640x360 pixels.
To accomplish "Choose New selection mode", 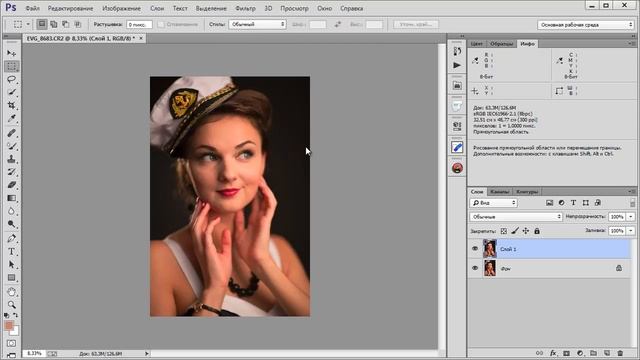I will coord(42,24).
